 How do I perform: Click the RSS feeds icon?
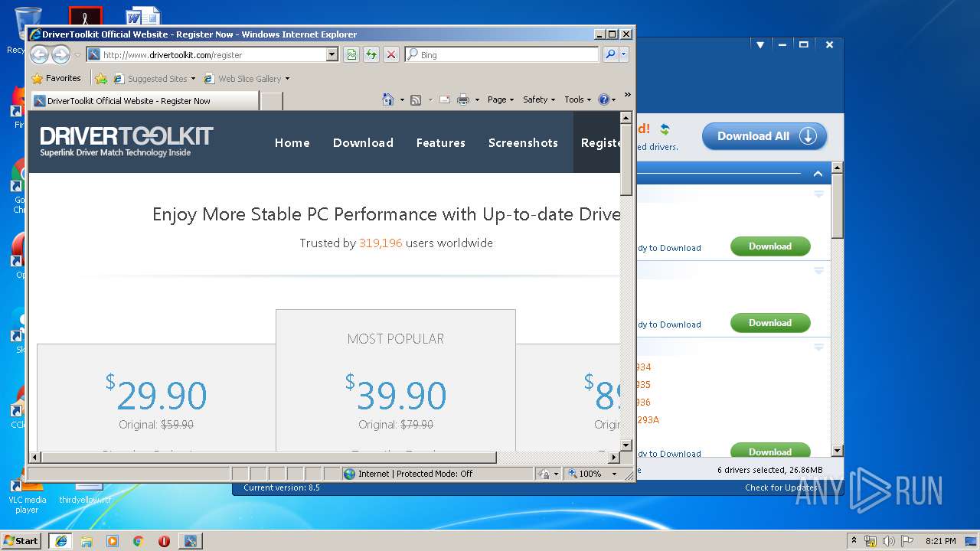click(x=416, y=99)
